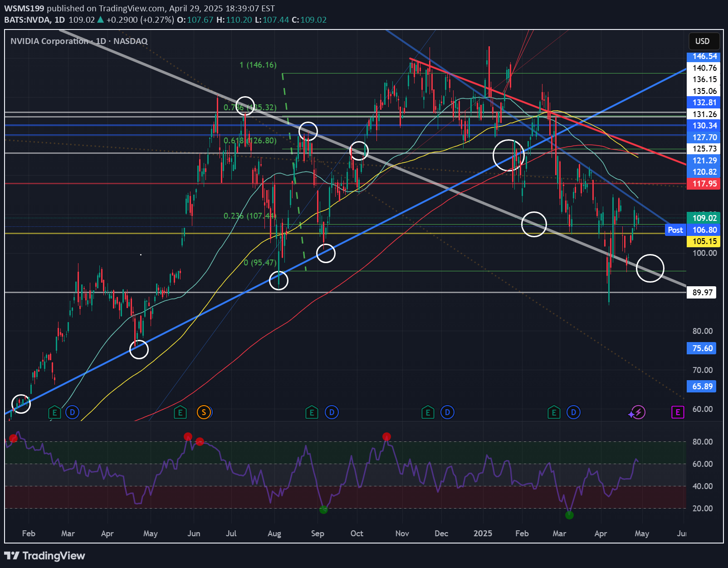Select the 130.34 blue price label
The height and width of the screenshot is (568, 728).
point(704,126)
